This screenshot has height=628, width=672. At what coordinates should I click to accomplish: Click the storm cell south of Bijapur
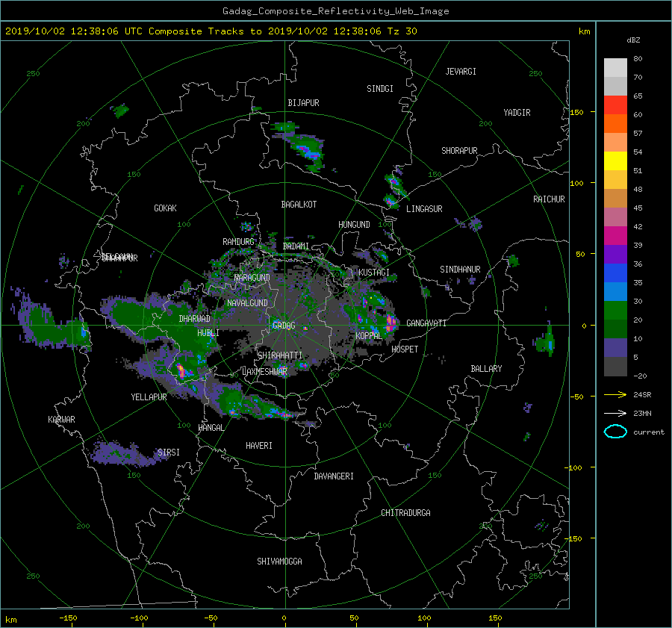pos(308,151)
